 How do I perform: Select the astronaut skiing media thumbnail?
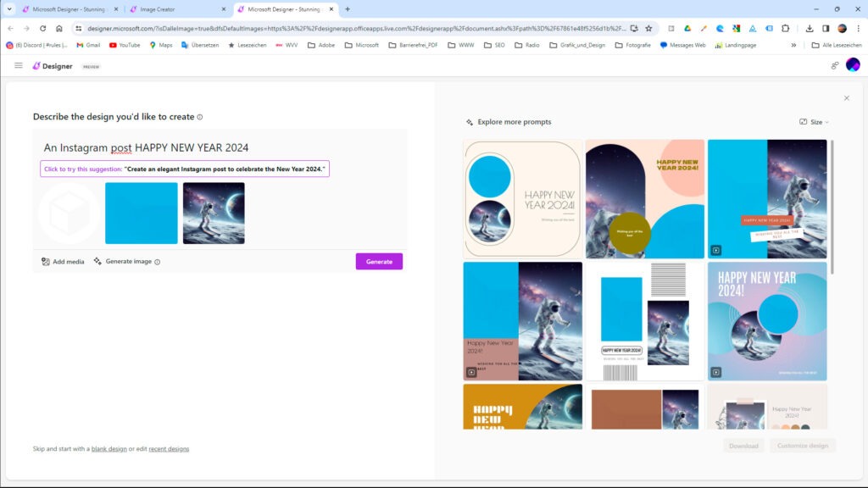(x=214, y=213)
